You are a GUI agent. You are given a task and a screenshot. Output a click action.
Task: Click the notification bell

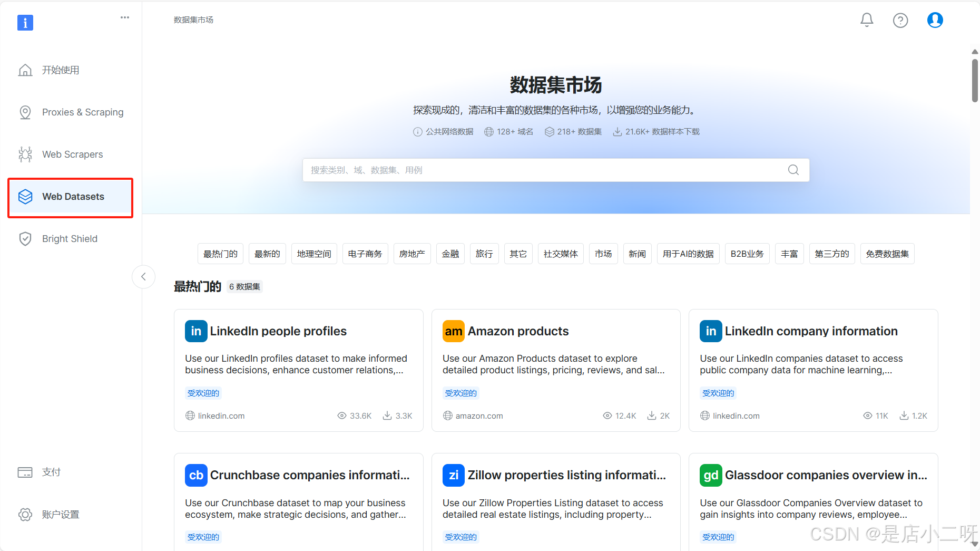pos(867,20)
